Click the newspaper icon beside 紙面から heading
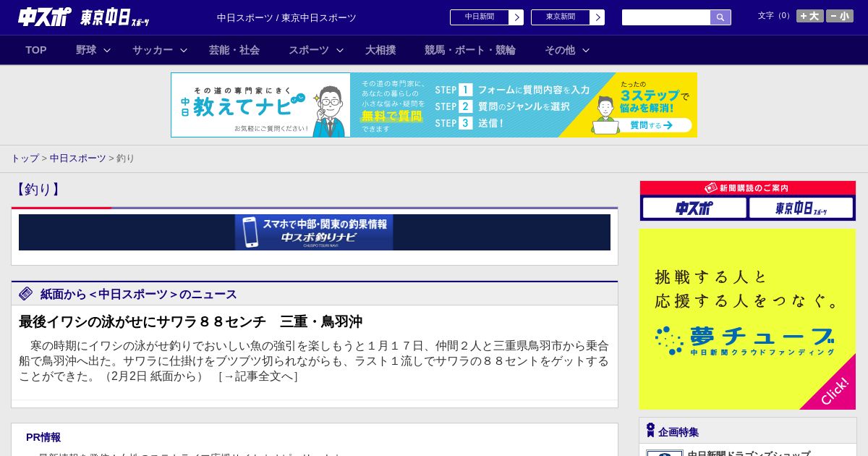 click(x=26, y=293)
